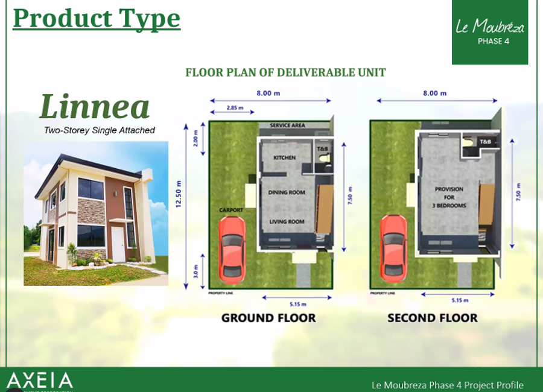Click the 'FLOOR PLAN OF DELIVERABLE UNIT' title

point(286,72)
